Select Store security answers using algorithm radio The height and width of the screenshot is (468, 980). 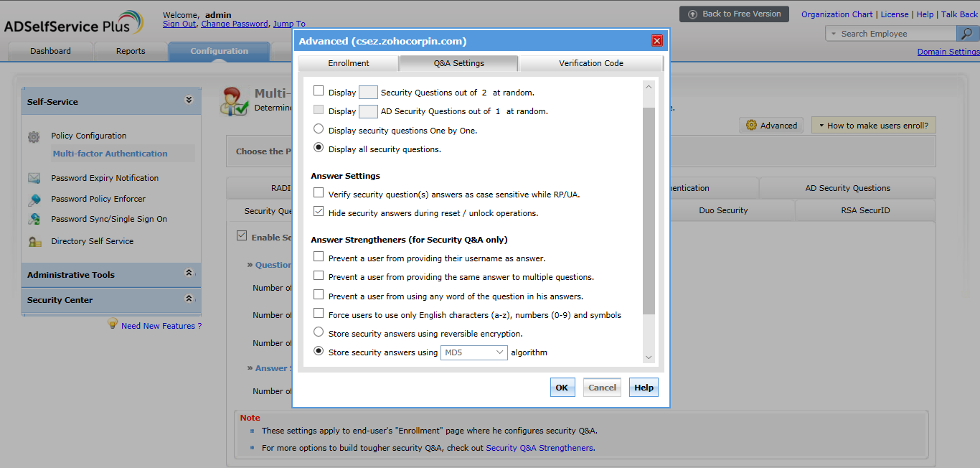tap(319, 351)
